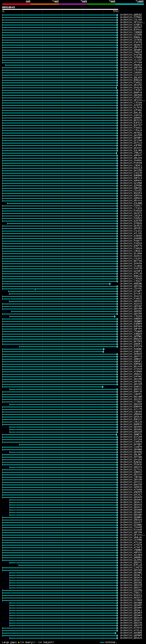Select hit UniRef100_C0YN09
The width and height of the screenshot is (146, 644).
131,600
